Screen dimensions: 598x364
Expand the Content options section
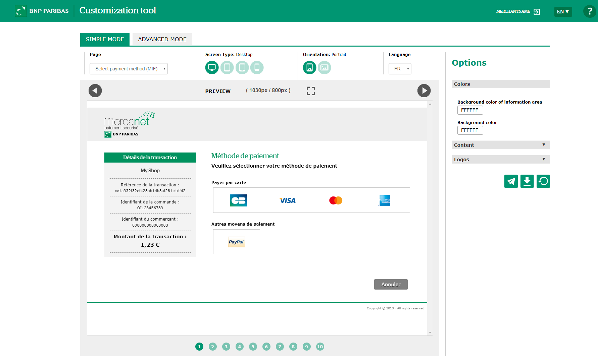[x=500, y=145]
